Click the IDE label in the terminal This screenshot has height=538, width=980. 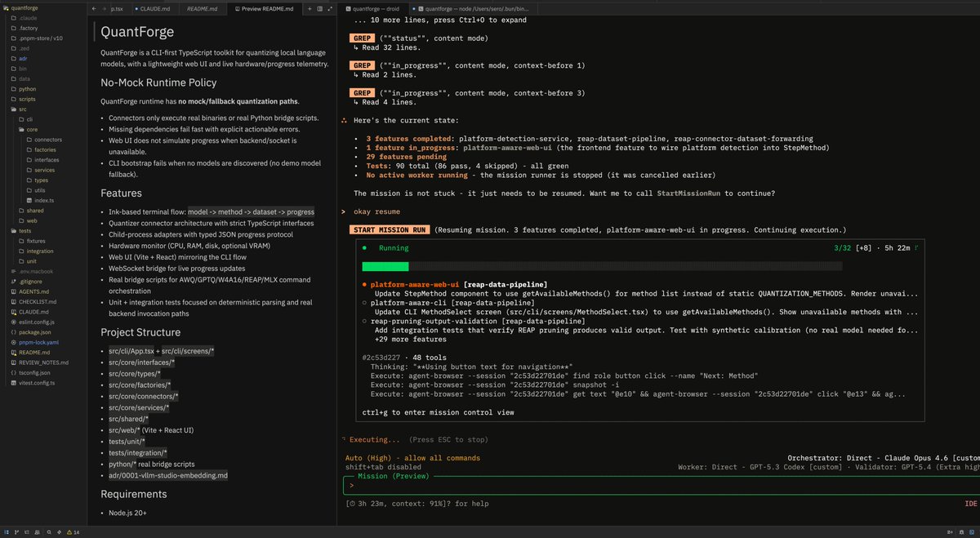tap(970, 504)
